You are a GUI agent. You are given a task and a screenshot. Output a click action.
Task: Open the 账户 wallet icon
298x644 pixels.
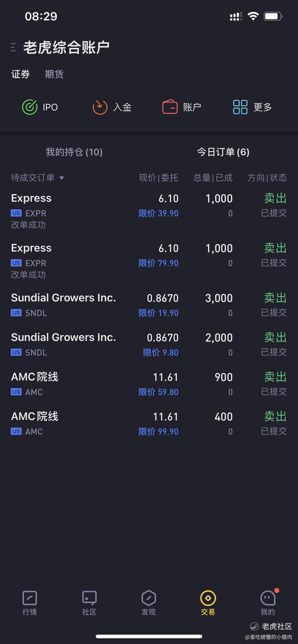tap(170, 107)
